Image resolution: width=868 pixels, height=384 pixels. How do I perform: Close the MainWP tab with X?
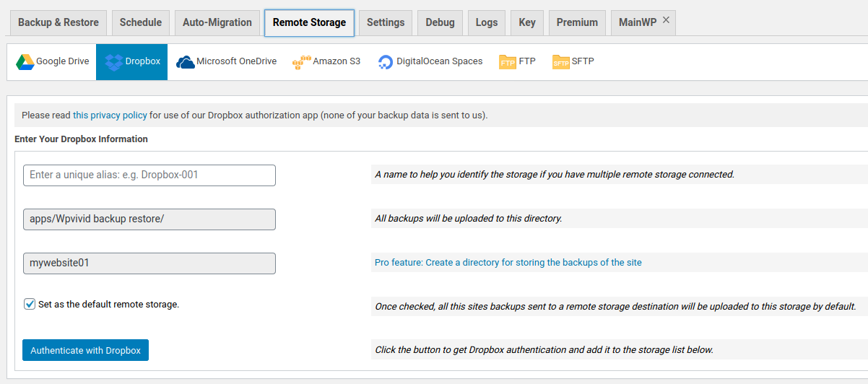point(666,20)
